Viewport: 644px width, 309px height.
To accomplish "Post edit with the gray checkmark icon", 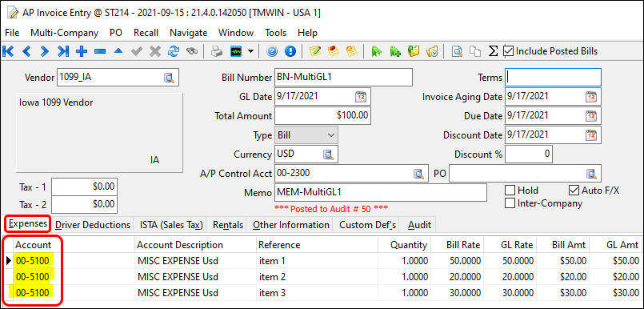I will 136,51.
